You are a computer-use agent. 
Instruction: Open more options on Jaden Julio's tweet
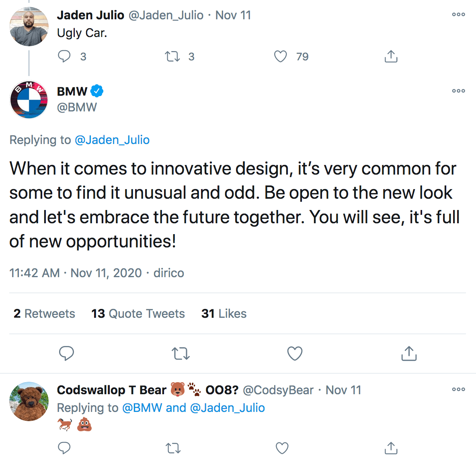[x=458, y=14]
